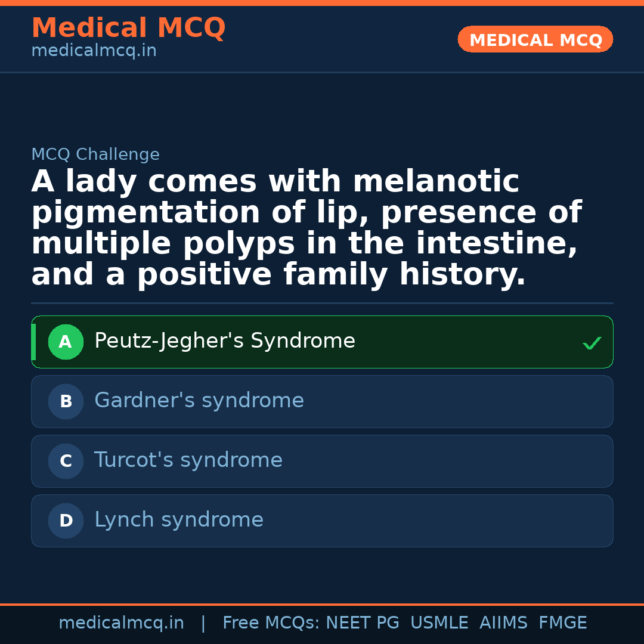Select the circular A badge icon

point(66,342)
